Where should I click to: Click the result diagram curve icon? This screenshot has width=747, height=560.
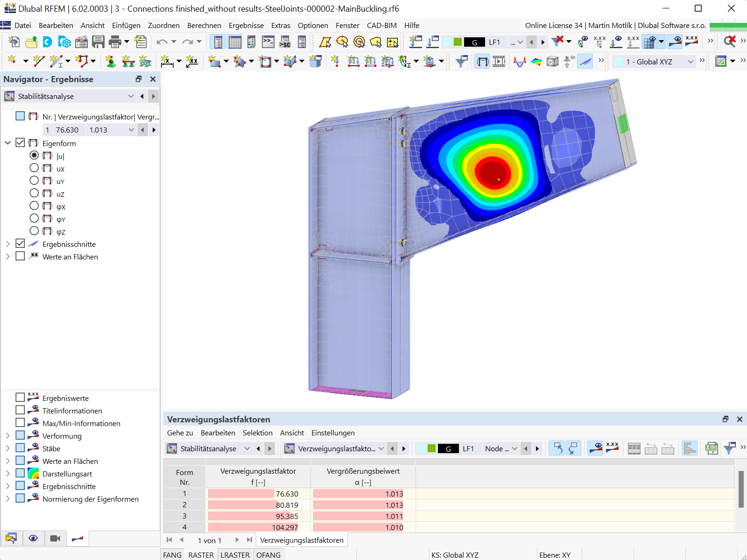(520, 61)
